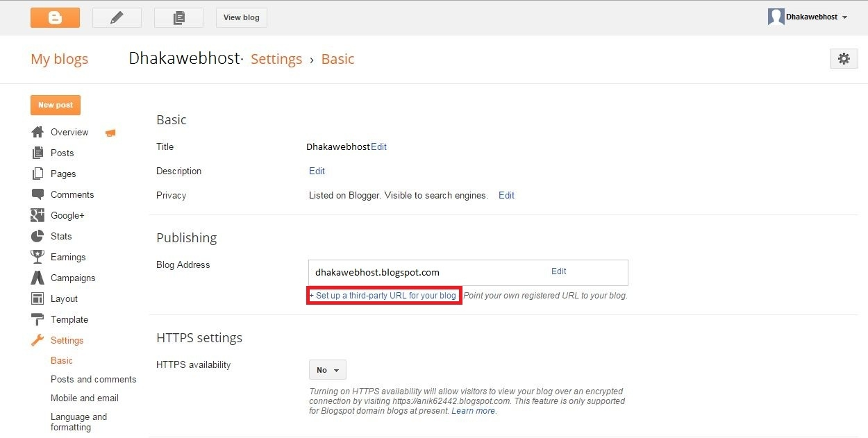The width and height of the screenshot is (868, 438).
Task: Click the Pages sidebar icon
Action: [37, 174]
